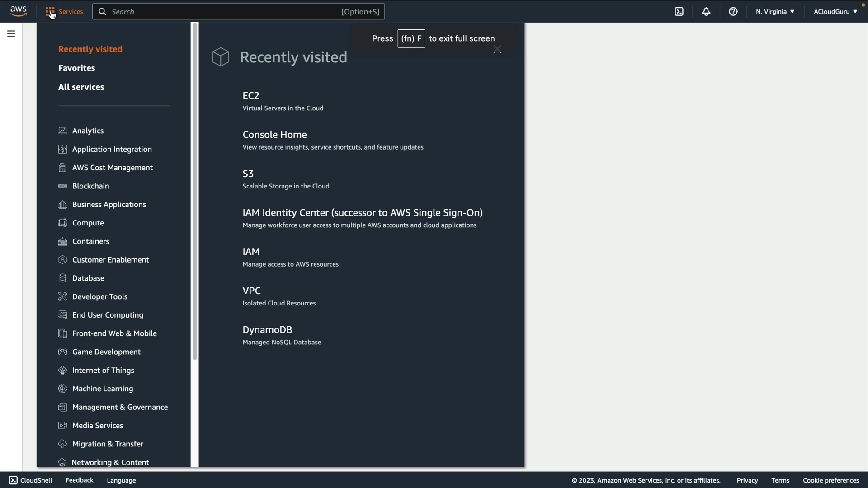The width and height of the screenshot is (868, 488).
Task: Open the help question mark menu
Action: [733, 12]
